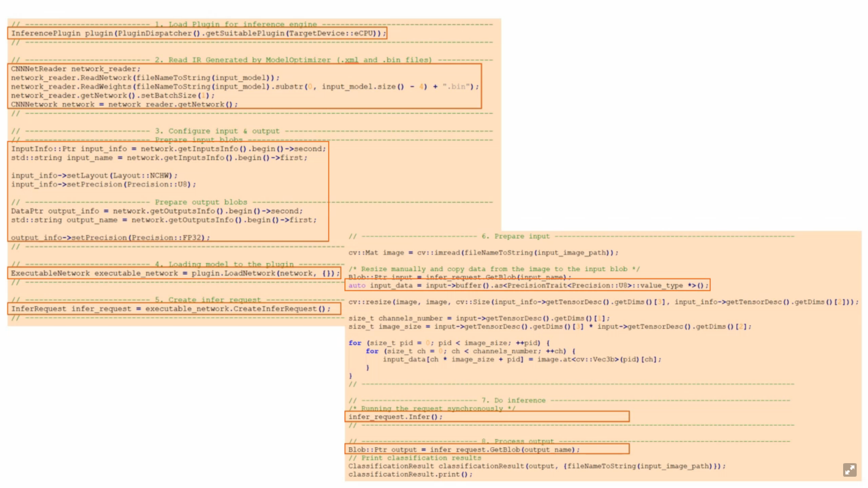
Task: Click the 'InputInfo::Ptr input_info' line
Action: [x=168, y=149]
